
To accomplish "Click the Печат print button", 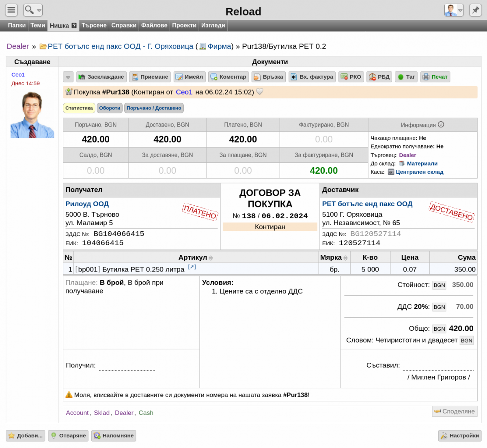I will coord(435,77).
